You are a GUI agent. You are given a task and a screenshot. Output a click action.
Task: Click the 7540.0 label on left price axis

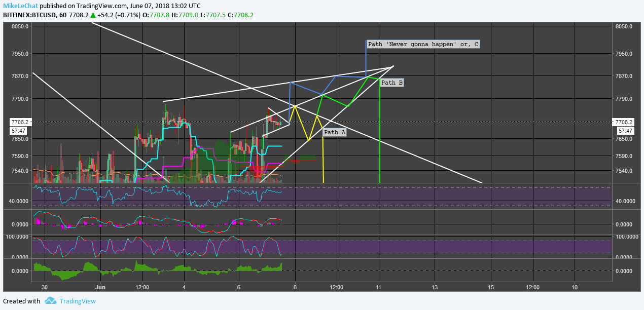(x=21, y=171)
